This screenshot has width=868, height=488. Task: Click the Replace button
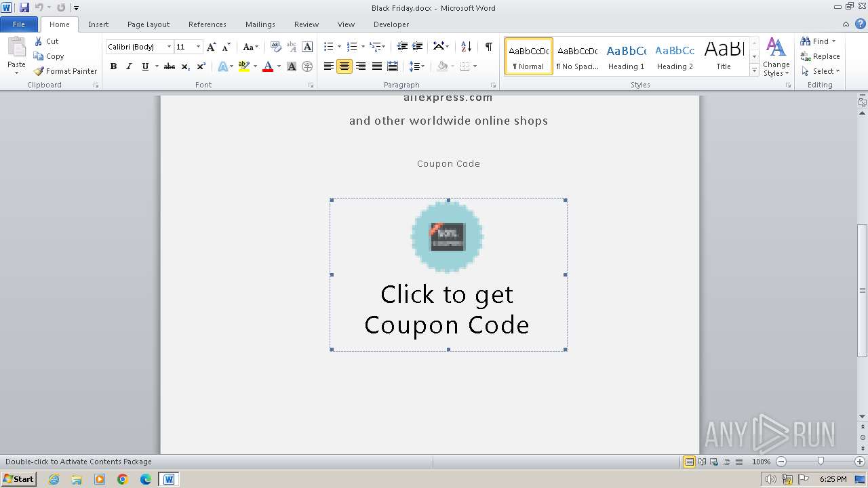(x=820, y=56)
